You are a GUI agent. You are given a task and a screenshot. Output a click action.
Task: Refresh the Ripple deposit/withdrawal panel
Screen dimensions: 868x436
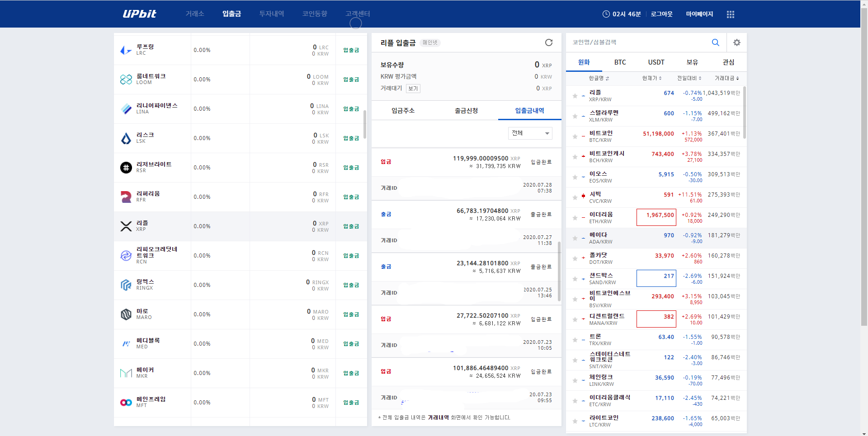click(549, 42)
